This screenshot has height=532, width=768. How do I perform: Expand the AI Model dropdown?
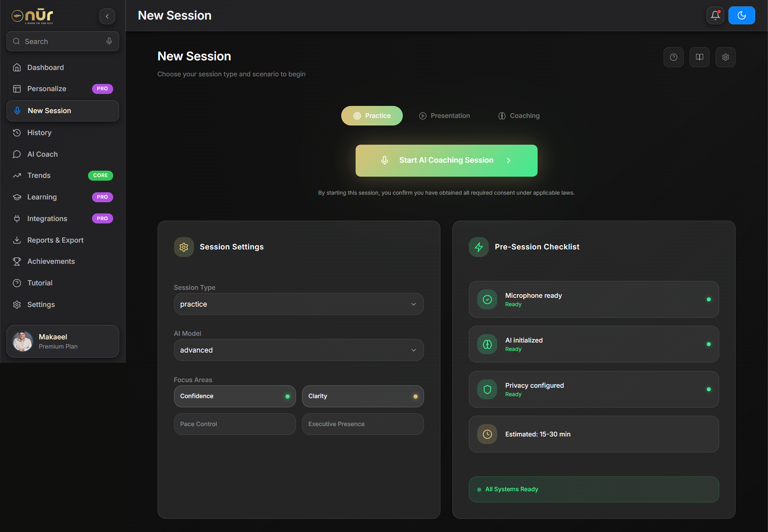click(x=299, y=350)
